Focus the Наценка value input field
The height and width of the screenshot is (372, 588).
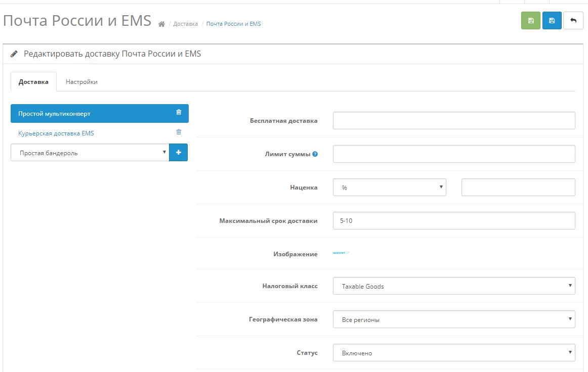click(518, 188)
